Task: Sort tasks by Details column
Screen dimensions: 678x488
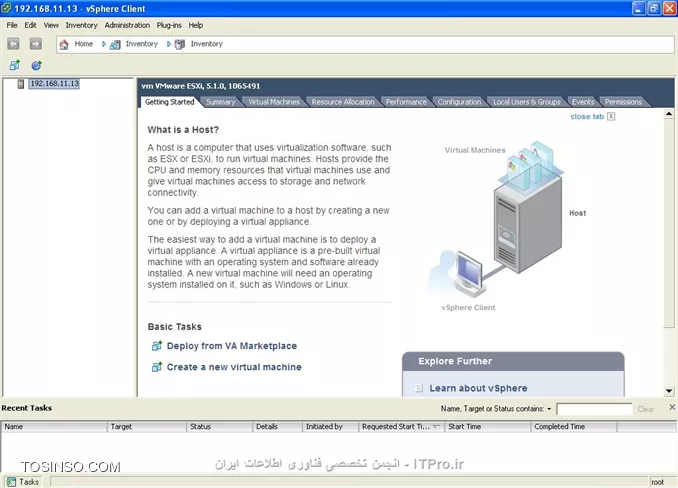Action: tap(277, 427)
